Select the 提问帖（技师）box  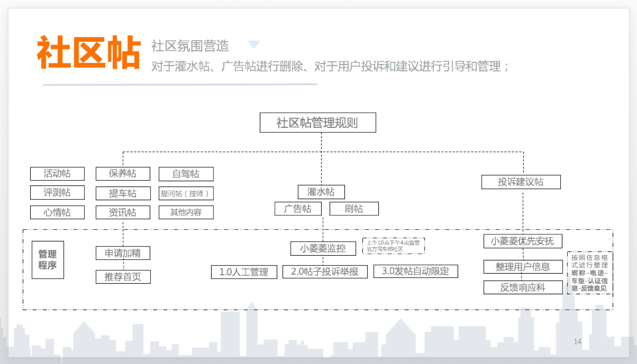tap(186, 193)
